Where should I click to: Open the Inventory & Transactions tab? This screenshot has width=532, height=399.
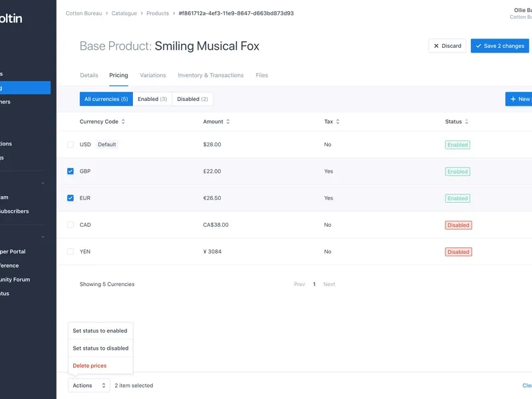tap(210, 75)
